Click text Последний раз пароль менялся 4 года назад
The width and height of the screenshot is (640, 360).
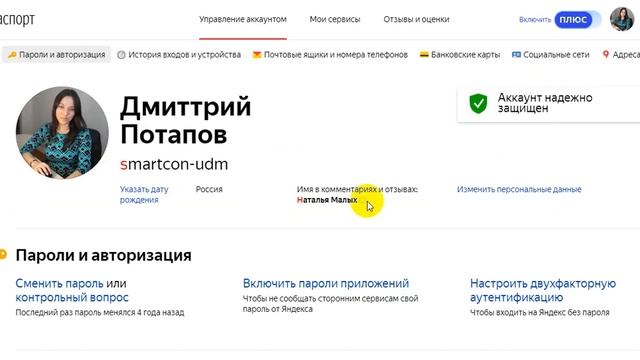pos(100,312)
